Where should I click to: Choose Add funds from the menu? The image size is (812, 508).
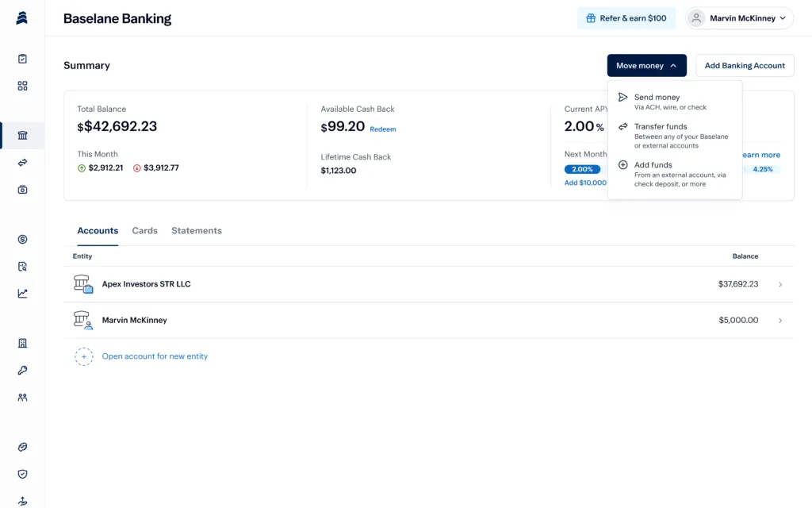point(675,174)
